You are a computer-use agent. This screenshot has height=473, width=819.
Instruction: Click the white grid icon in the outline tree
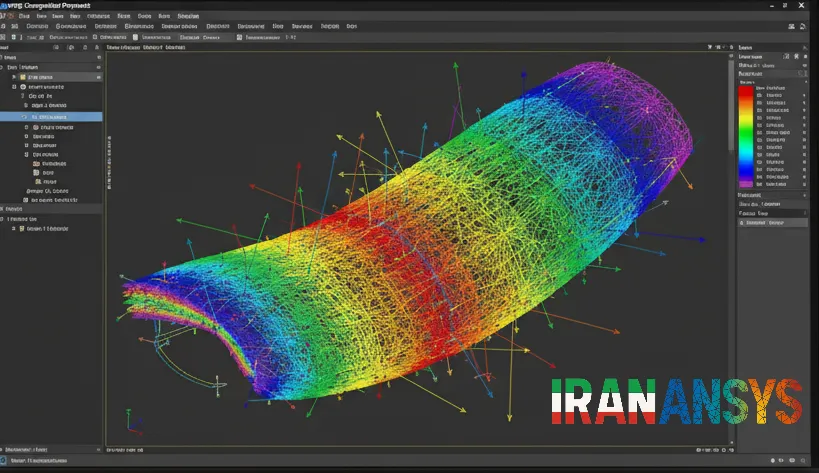36,172
